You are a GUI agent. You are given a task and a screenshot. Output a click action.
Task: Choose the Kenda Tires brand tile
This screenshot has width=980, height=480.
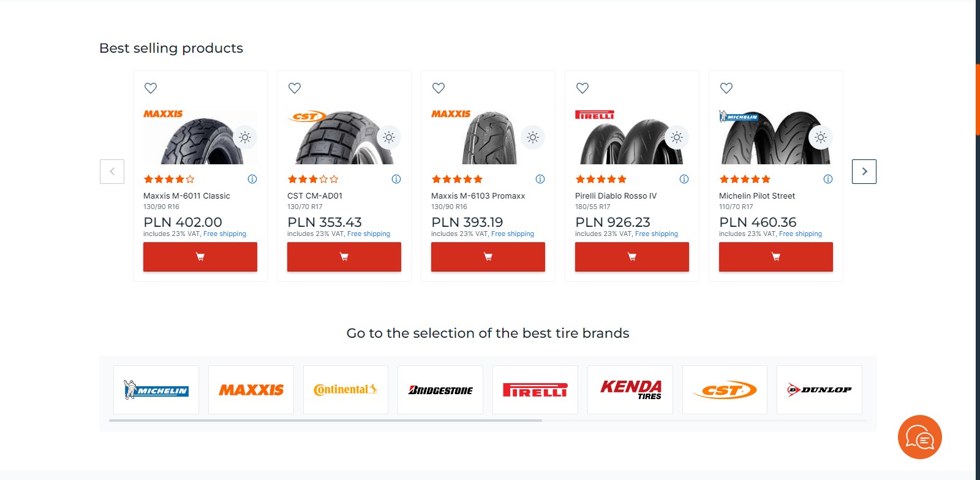[630, 390]
